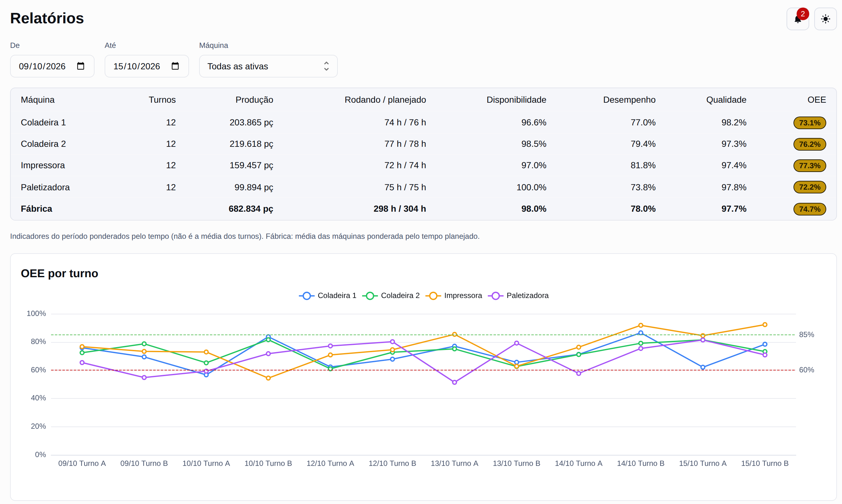Click the 73.1% OEE badge

coord(810,123)
